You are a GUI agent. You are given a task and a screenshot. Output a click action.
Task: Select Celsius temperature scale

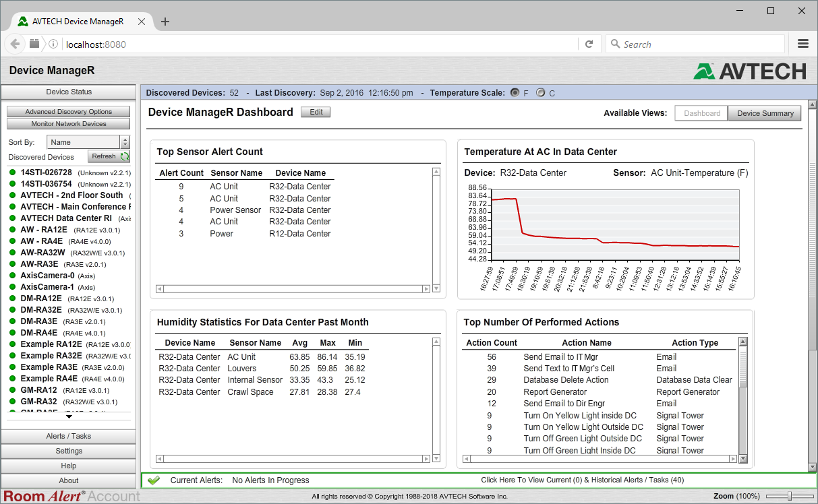point(540,93)
